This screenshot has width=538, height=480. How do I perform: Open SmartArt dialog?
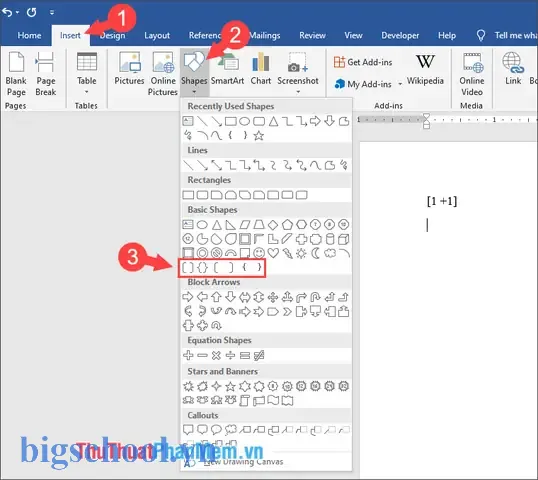click(x=227, y=68)
